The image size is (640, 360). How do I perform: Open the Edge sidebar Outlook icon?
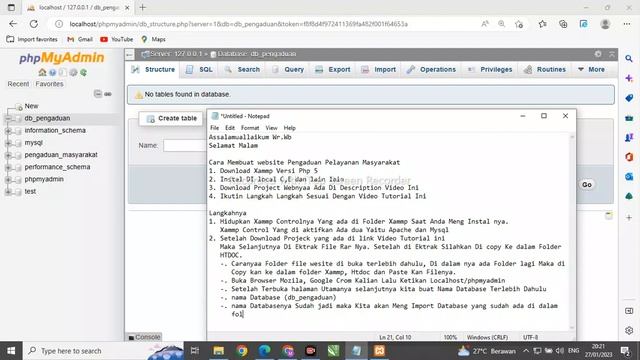click(x=629, y=176)
